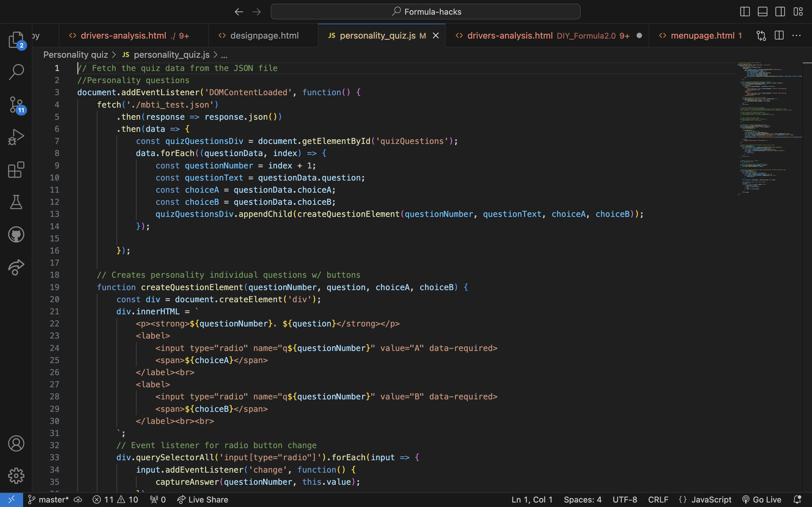Toggle the secondary side bar layout button

point(780,12)
